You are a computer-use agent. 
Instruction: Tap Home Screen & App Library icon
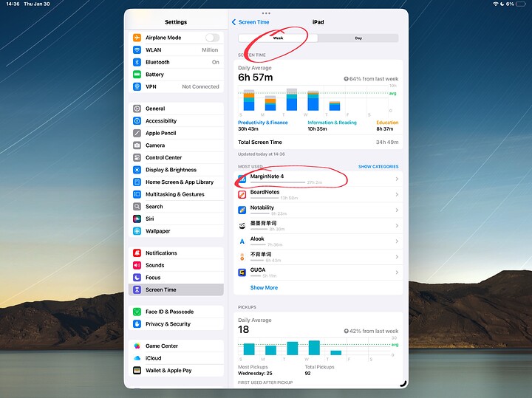coord(137,182)
